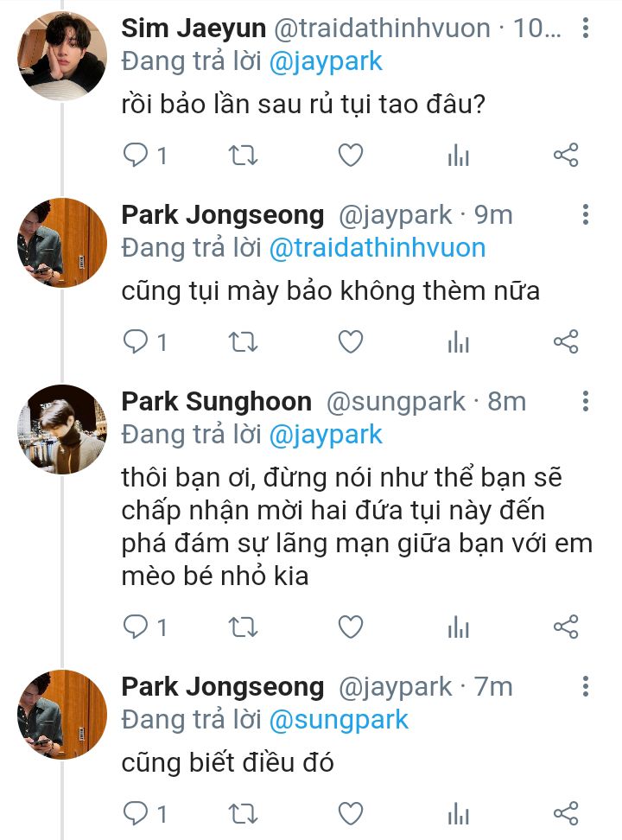Share Park Sunghoon's tweet
The height and width of the screenshot is (840, 622).
pos(565,627)
